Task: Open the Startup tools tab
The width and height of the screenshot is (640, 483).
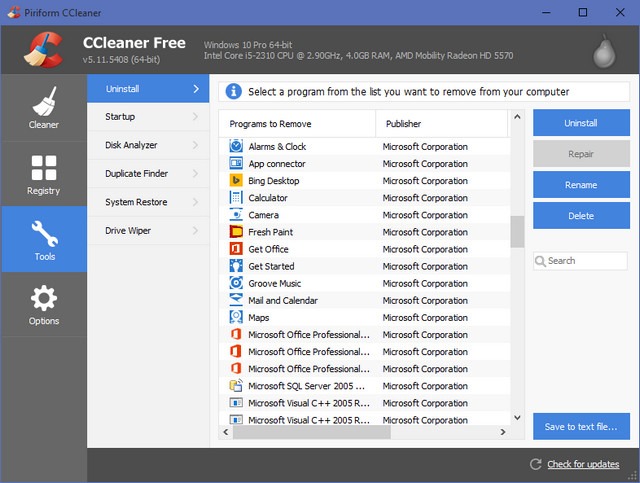Action: point(148,117)
